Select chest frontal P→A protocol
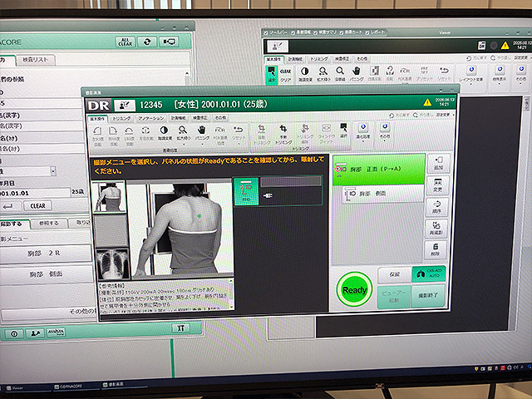This screenshot has width=532, height=399. 379,170
